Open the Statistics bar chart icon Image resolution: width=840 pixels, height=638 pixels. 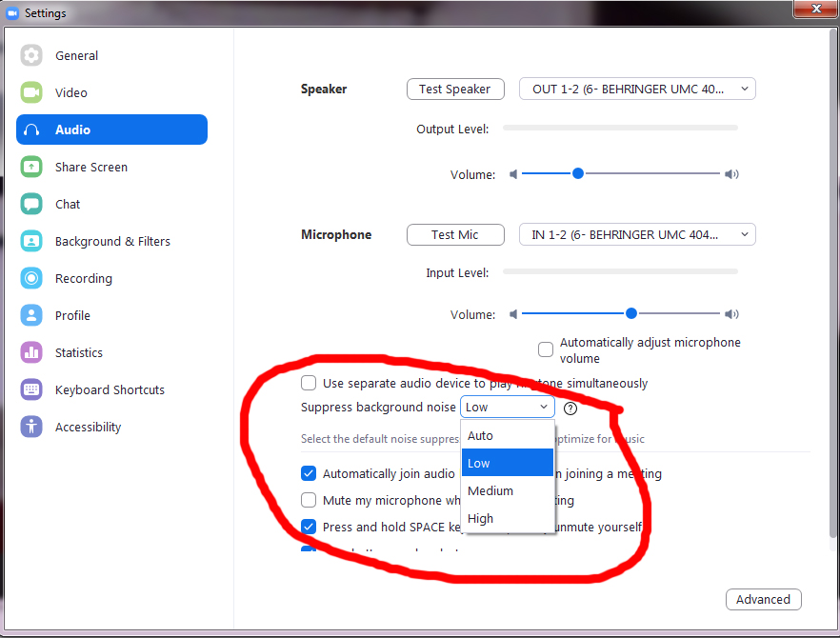click(31, 352)
